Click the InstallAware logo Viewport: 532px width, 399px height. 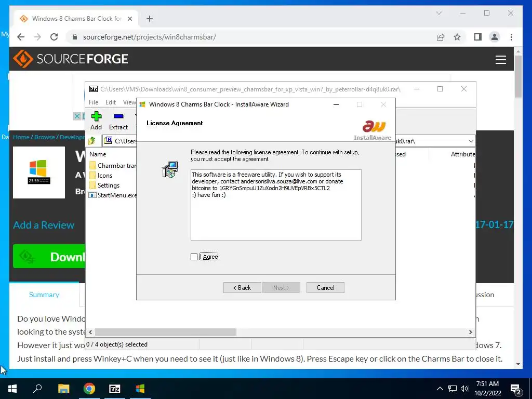[x=373, y=130]
